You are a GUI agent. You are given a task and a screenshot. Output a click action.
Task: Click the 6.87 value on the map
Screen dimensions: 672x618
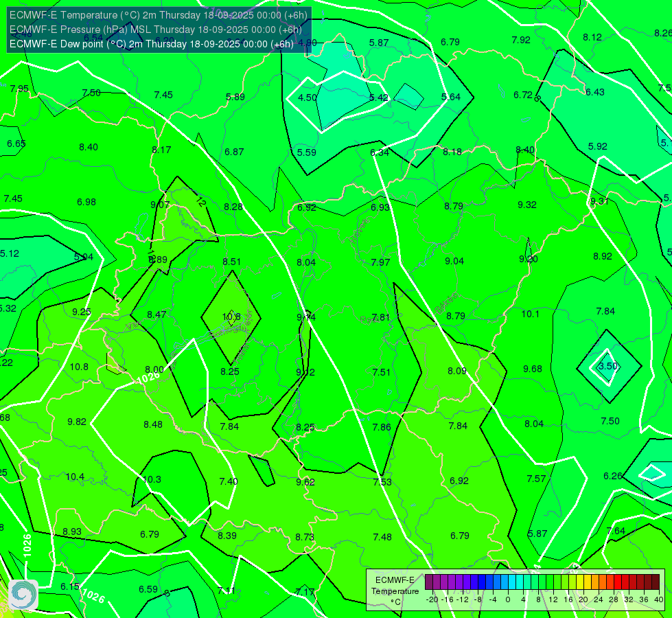pyautogui.click(x=234, y=151)
